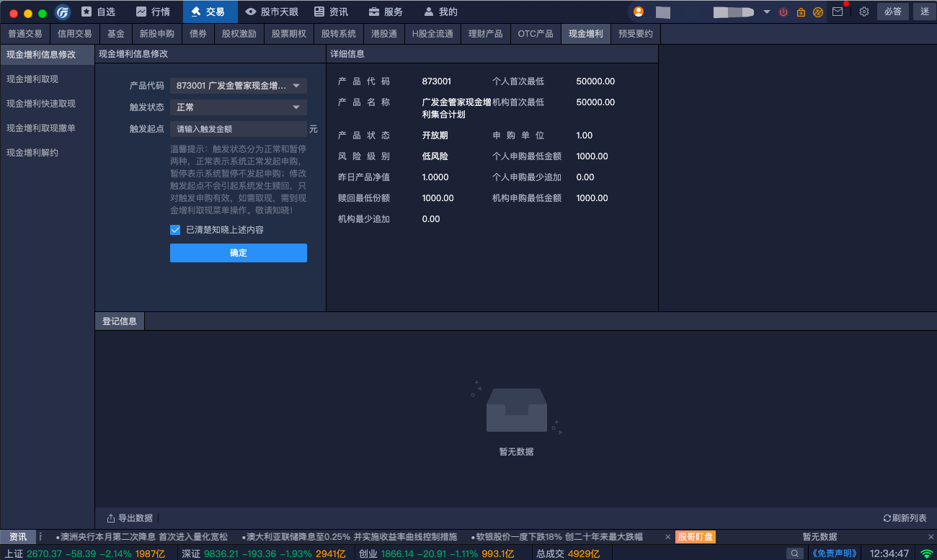The image size is (937, 560).
Task: Open the 股转系统 tab
Action: coord(339,34)
